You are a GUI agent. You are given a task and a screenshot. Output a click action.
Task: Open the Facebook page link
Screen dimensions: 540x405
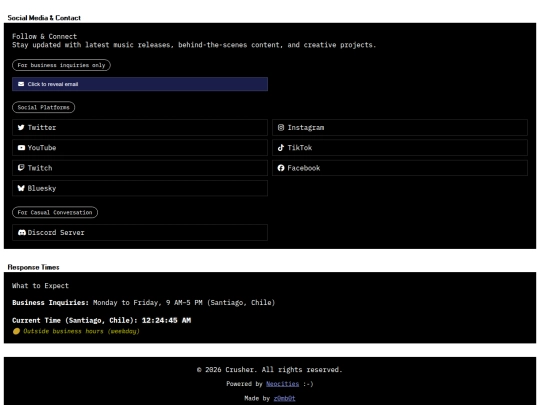[400, 168]
